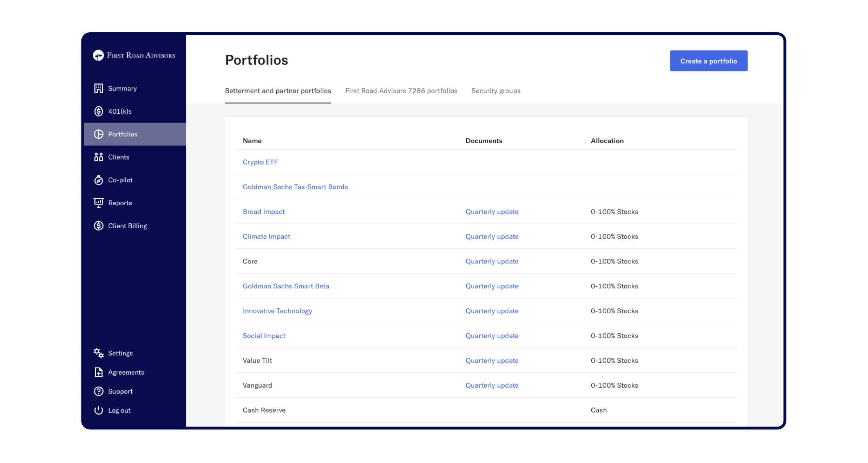Open Goldman Sachs Tax-Smart Bonds link
Image resolution: width=868 pixels, height=463 pixels.
click(295, 187)
